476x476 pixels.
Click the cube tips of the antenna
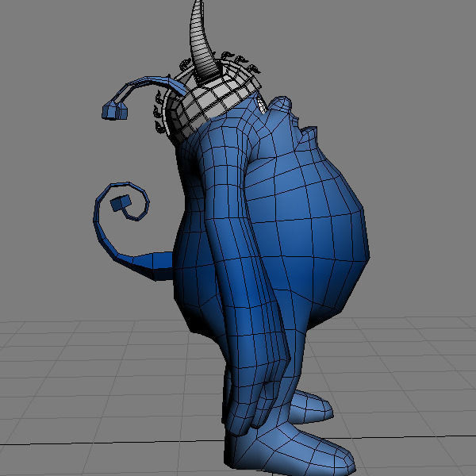click(114, 110)
